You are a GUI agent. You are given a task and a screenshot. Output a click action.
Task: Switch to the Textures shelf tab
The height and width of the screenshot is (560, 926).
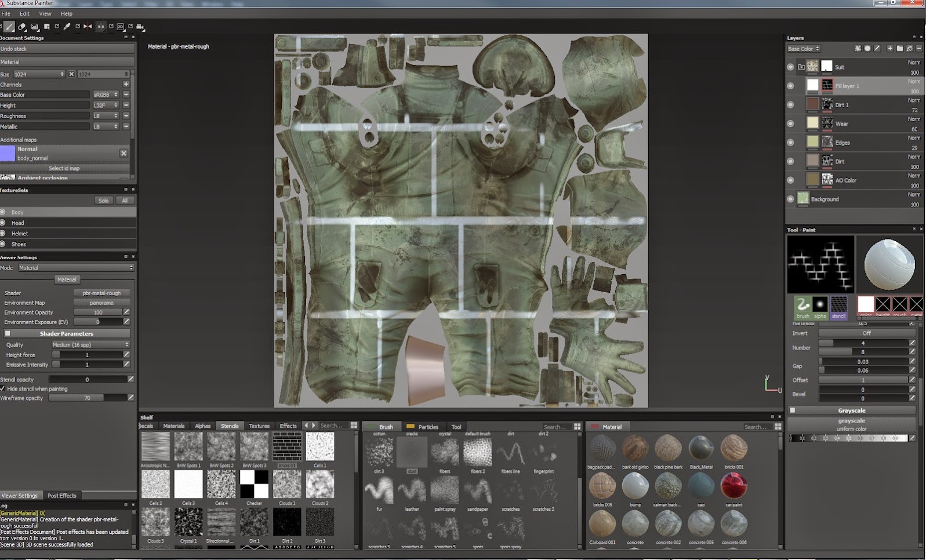pyautogui.click(x=259, y=426)
